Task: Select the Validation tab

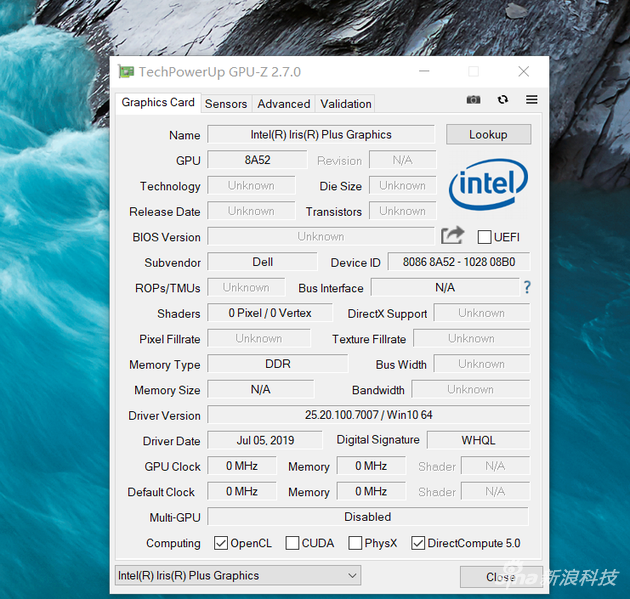Action: (x=346, y=104)
